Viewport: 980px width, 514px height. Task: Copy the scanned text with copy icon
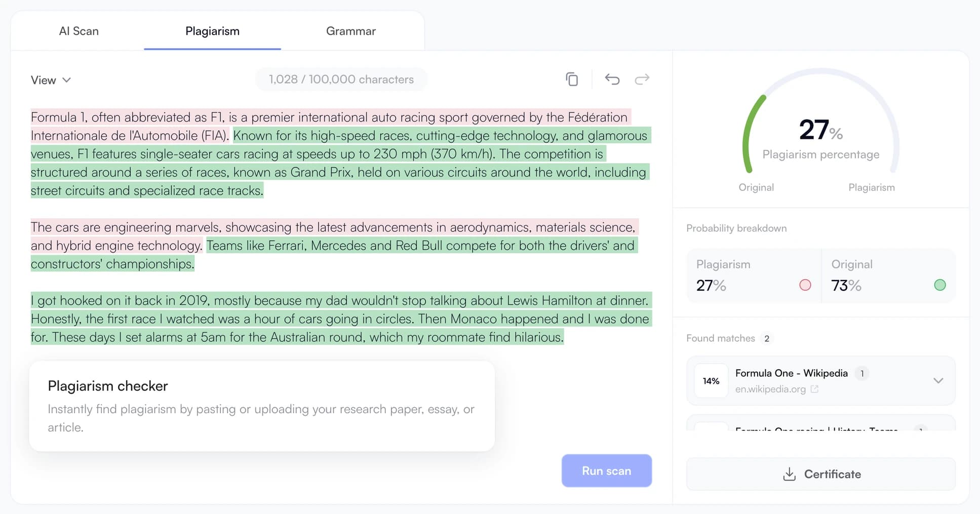pyautogui.click(x=572, y=80)
